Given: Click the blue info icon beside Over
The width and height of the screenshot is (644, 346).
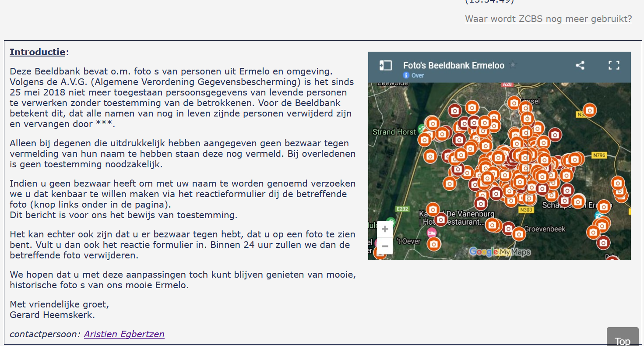Looking at the screenshot, I should (406, 75).
